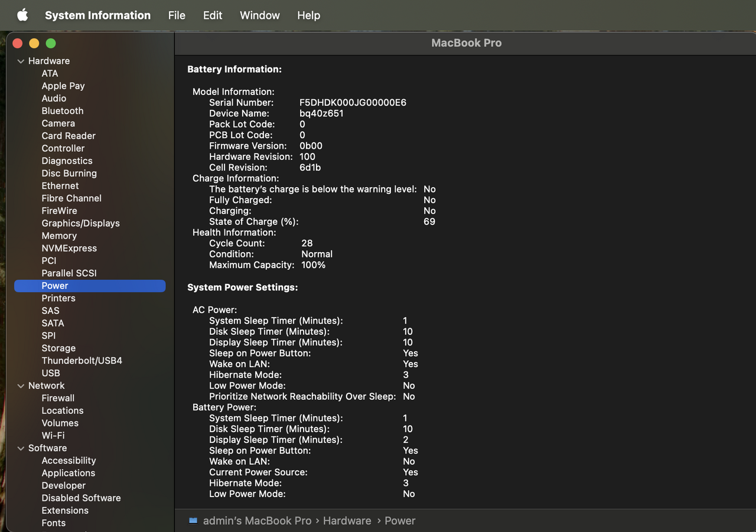Collapse the Hardware section

click(x=21, y=61)
